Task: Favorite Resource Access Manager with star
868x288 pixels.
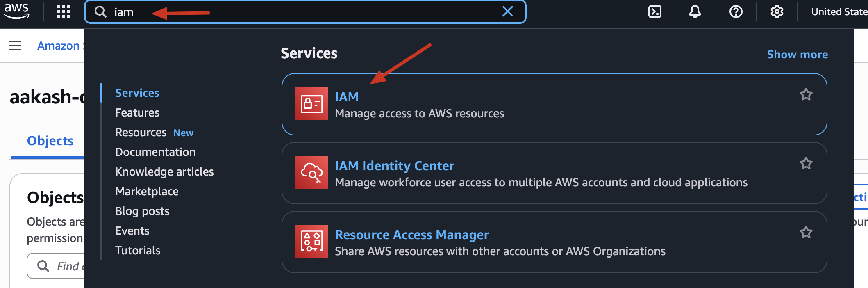Action: pyautogui.click(x=806, y=233)
